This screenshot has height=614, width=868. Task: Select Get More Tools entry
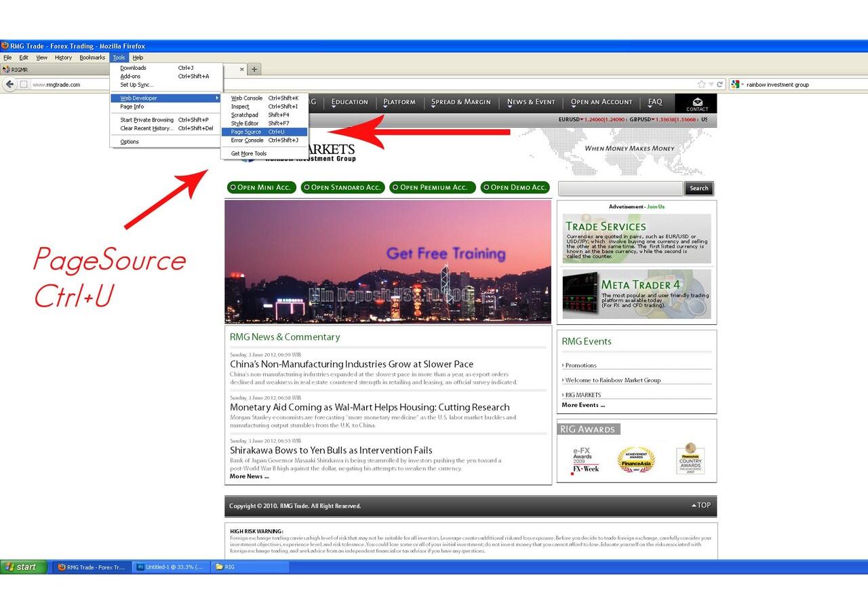coord(264,154)
